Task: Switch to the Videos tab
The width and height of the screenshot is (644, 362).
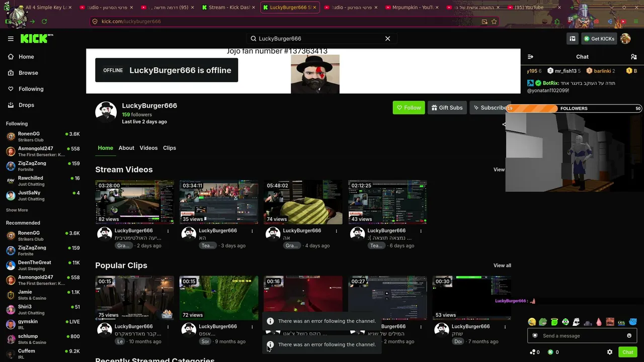Action: (148, 148)
